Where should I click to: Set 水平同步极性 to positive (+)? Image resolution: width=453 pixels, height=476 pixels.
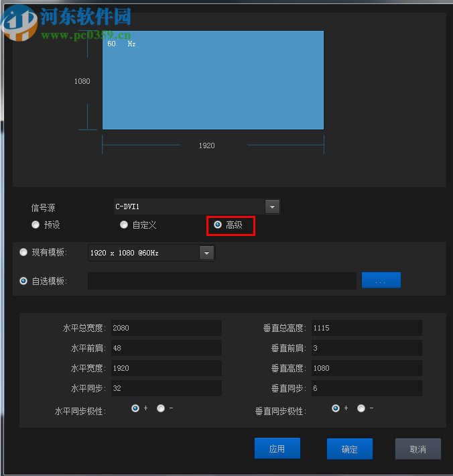[135, 408]
